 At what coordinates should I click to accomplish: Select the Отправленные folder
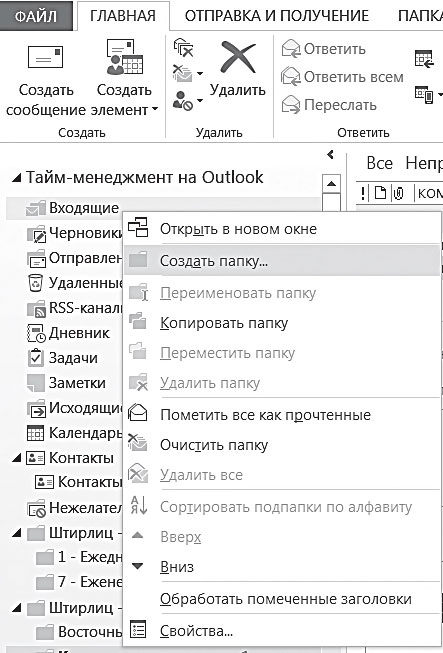tap(75, 258)
